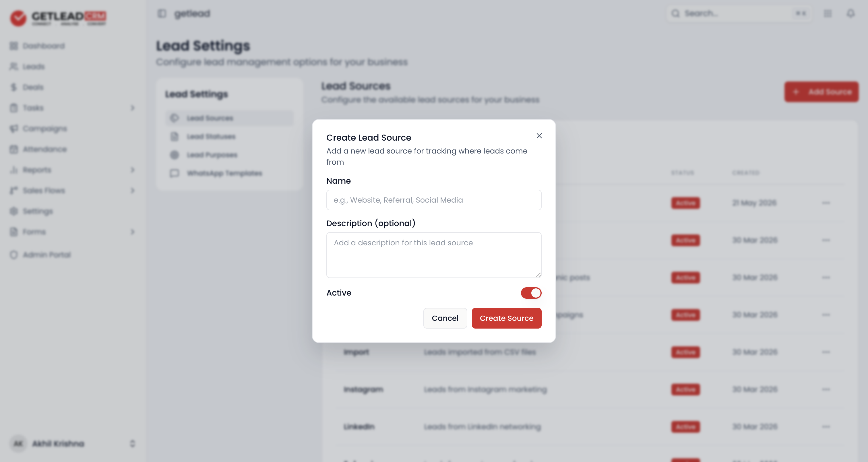Click the Settings gear icon in sidebar

pos(13,211)
